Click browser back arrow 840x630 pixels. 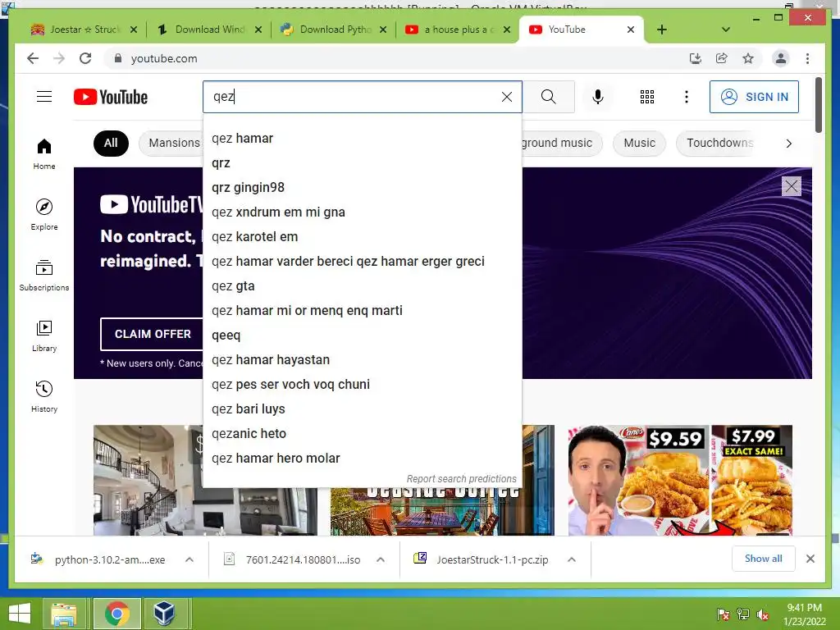[33, 58]
